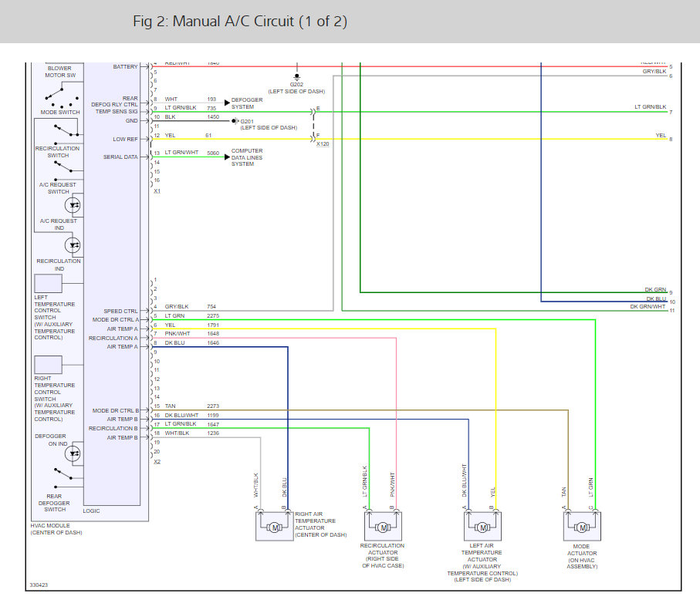Click the BLOWER MOTOR SW label
Screen dimensions: 700x600
tap(60, 72)
